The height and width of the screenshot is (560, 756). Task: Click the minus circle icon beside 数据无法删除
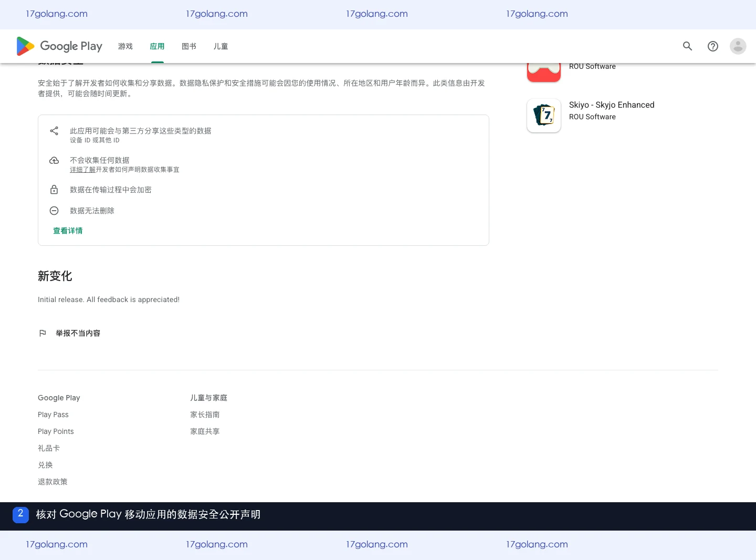[x=54, y=211]
